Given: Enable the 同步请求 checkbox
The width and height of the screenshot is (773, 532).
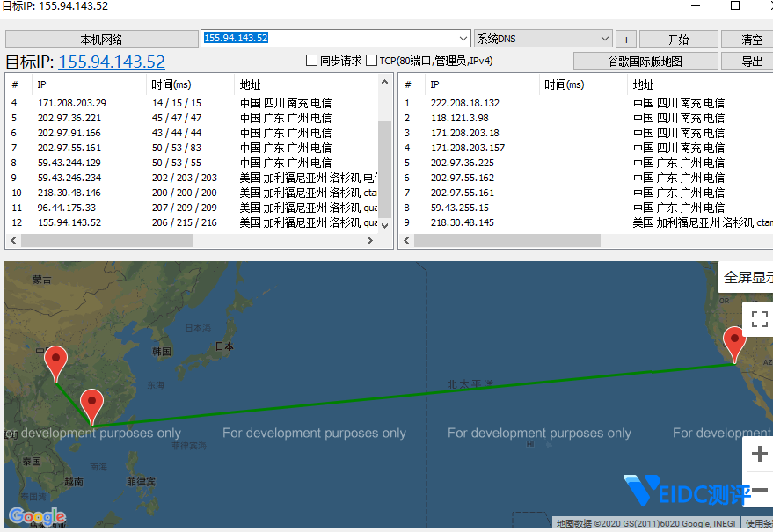Looking at the screenshot, I should 311,61.
